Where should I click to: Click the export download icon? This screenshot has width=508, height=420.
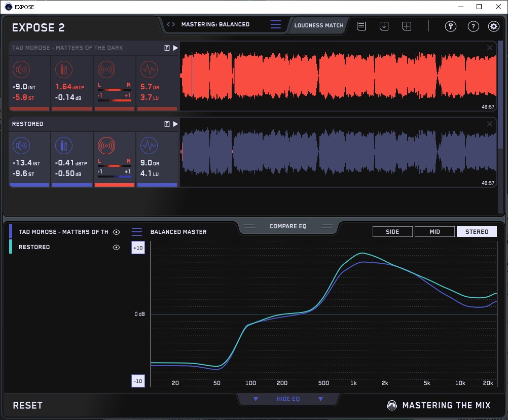point(384,26)
